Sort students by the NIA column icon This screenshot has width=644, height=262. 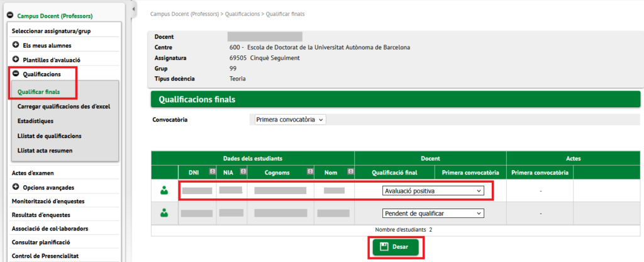(243, 172)
